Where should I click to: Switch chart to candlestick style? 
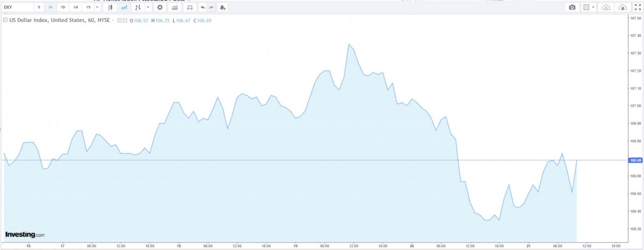point(111,8)
